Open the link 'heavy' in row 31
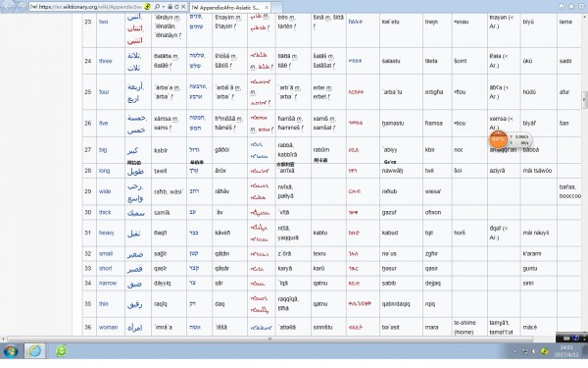Viewport: 588px width, 368px height. [107, 233]
